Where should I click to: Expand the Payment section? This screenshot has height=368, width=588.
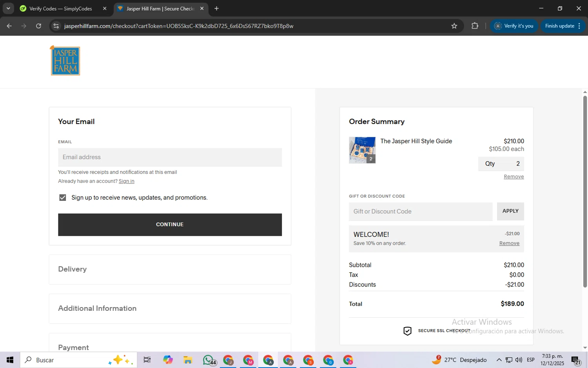click(170, 343)
